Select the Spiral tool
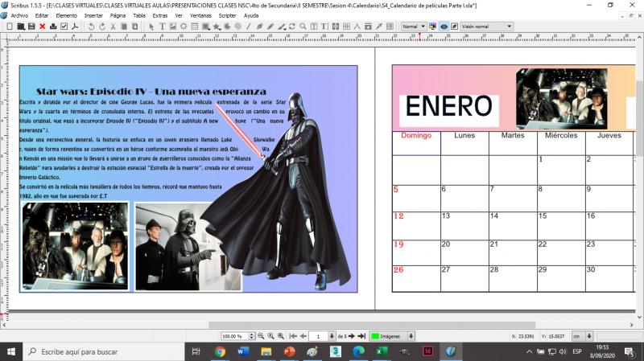The width and height of the screenshot is (644, 361). [237, 27]
